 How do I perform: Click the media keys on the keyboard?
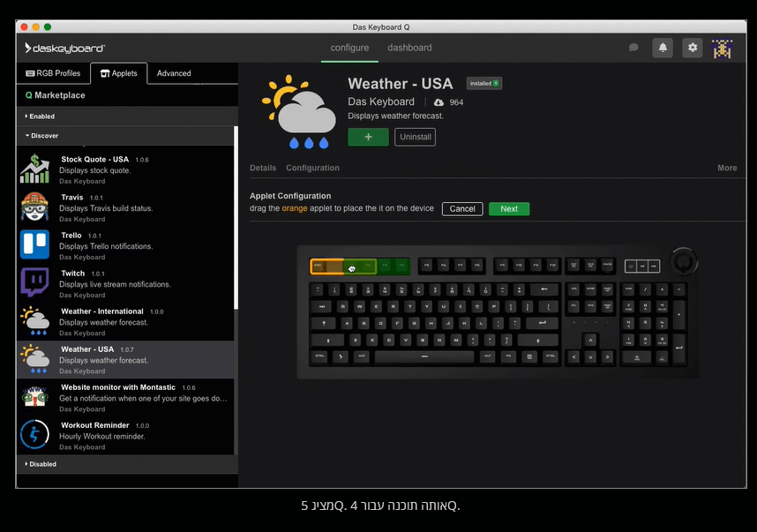[642, 266]
